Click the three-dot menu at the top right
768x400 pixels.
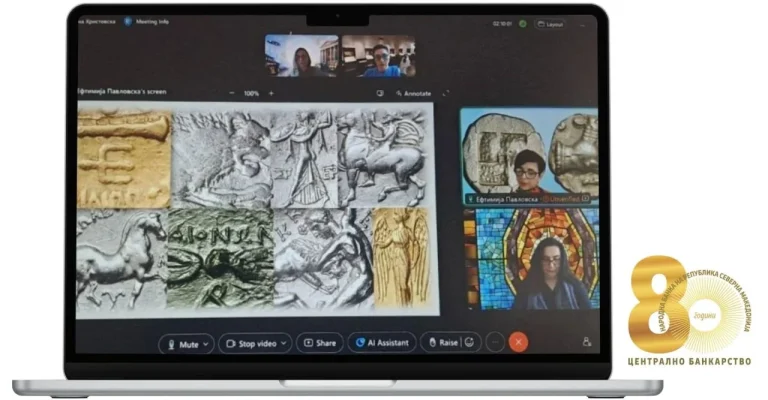click(x=582, y=24)
